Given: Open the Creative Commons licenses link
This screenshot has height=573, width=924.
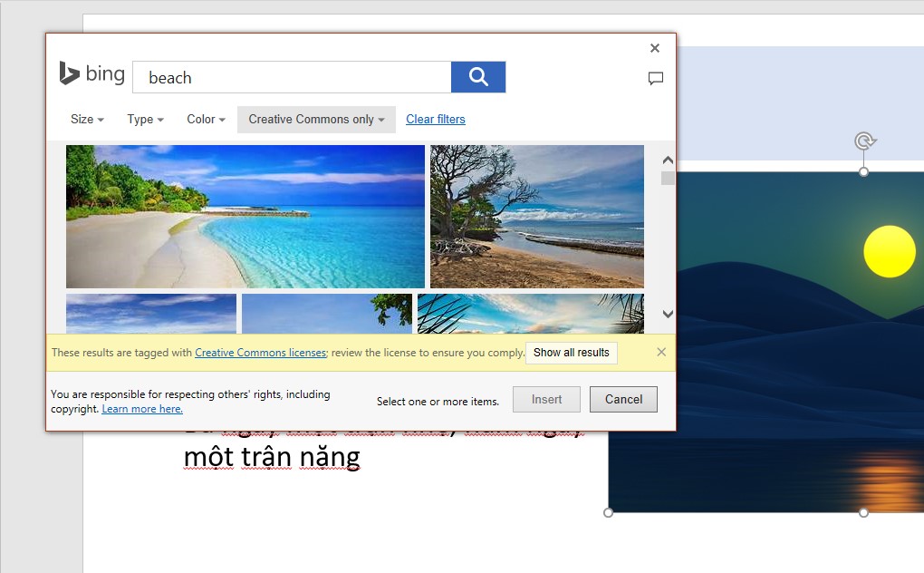Looking at the screenshot, I should click(260, 353).
